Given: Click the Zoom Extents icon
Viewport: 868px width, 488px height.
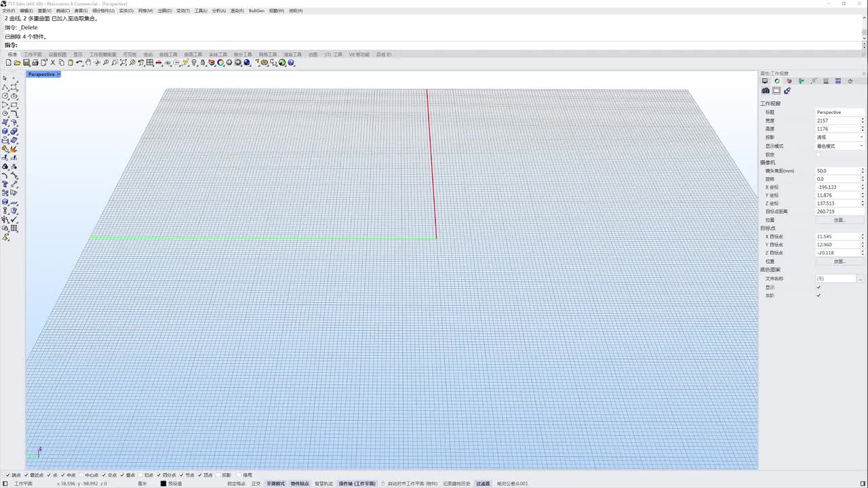Looking at the screenshot, I should click(x=123, y=62).
